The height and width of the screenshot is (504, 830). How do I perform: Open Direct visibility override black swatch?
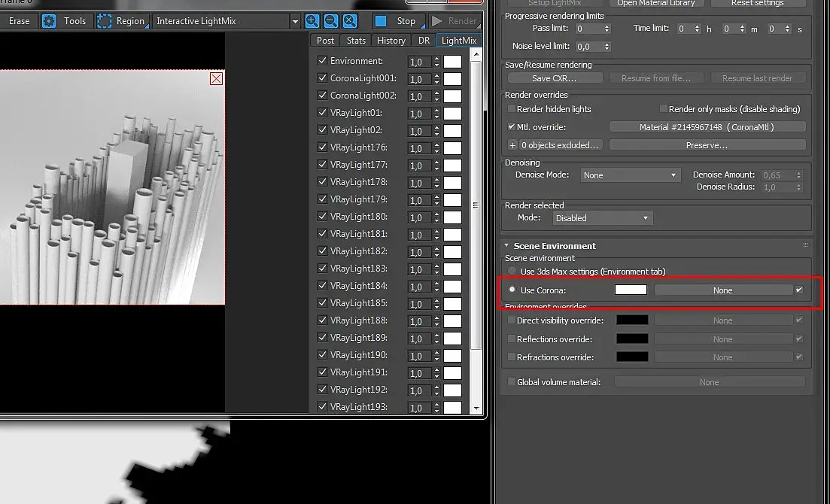[632, 320]
